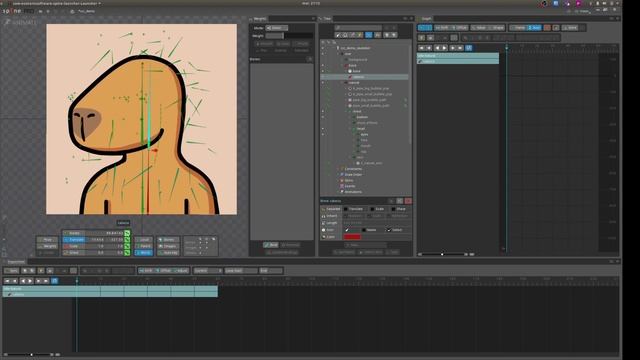The width and height of the screenshot is (640, 360).
Task: Toggle the bone Translate checkbox in Tree properties
Action: point(346,209)
